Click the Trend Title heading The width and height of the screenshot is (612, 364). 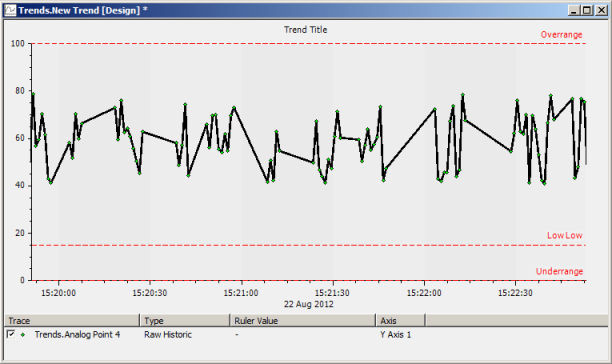(x=306, y=30)
